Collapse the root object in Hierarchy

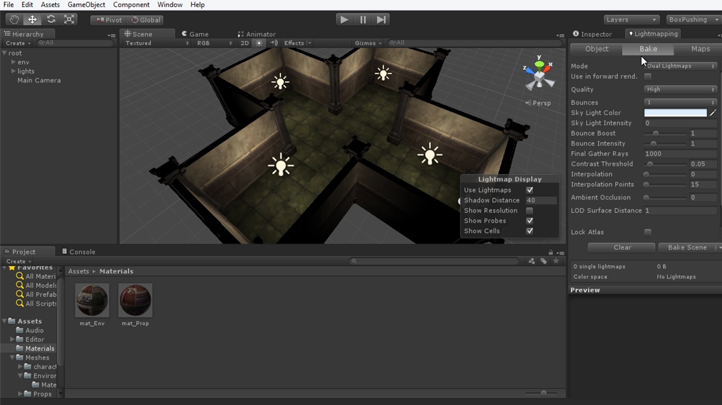(x=4, y=53)
